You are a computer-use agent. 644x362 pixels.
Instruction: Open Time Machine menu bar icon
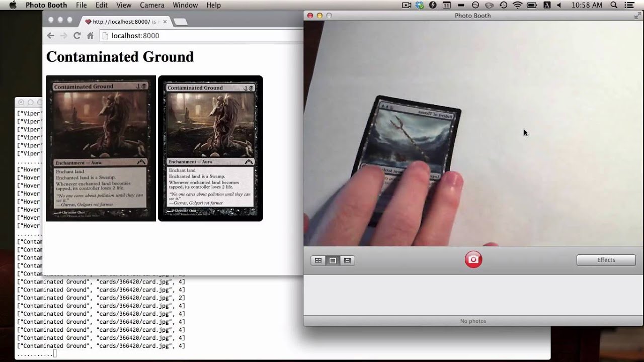pyautogui.click(x=503, y=5)
